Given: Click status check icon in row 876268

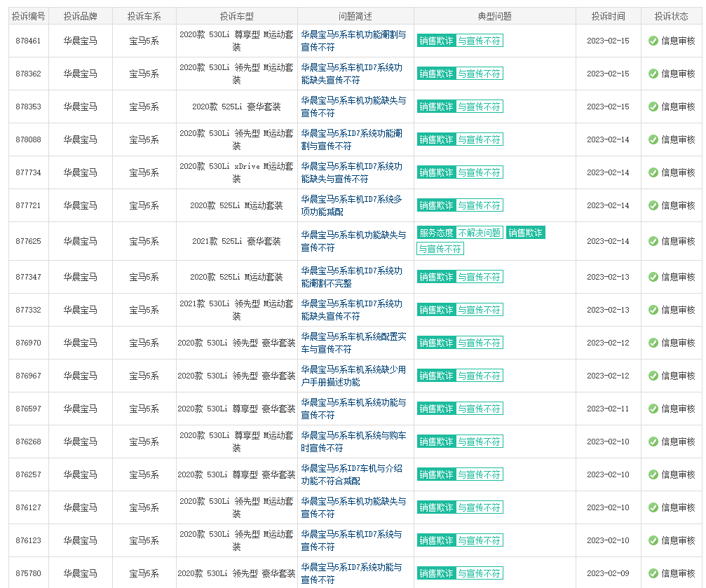Looking at the screenshot, I should (x=653, y=442).
